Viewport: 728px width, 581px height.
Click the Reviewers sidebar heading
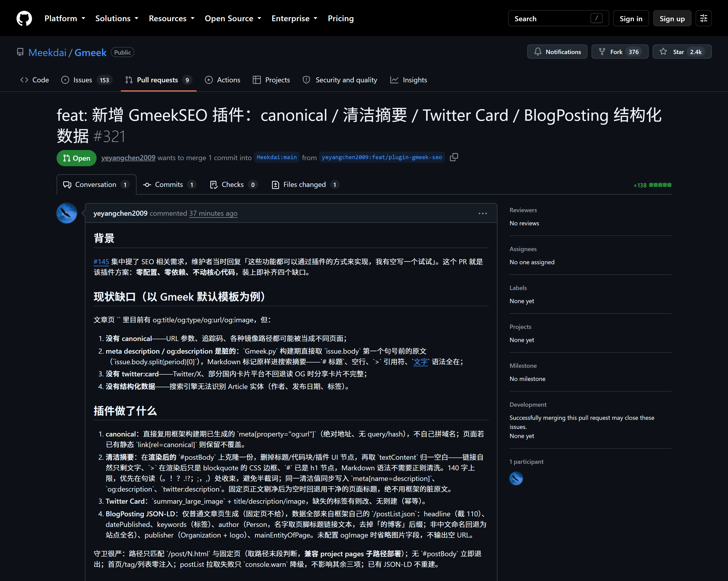click(x=523, y=210)
